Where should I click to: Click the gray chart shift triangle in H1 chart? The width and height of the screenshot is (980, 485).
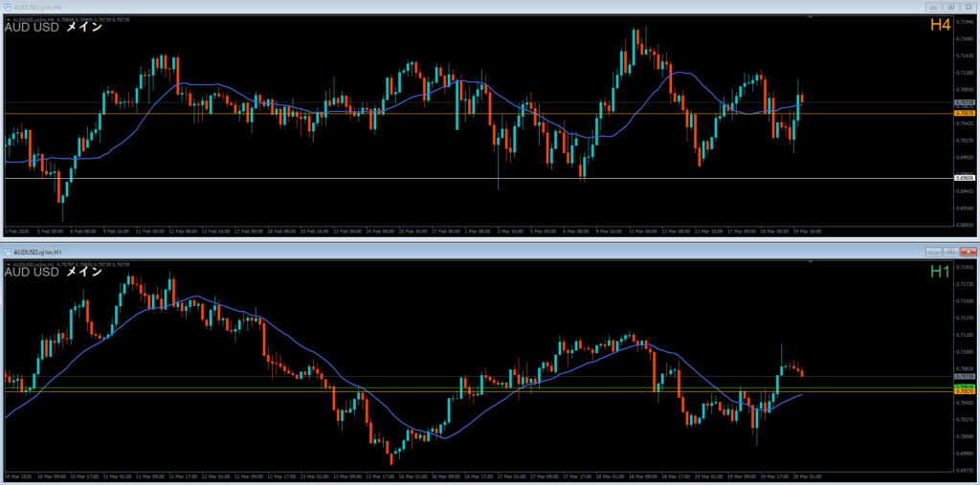pos(811,261)
